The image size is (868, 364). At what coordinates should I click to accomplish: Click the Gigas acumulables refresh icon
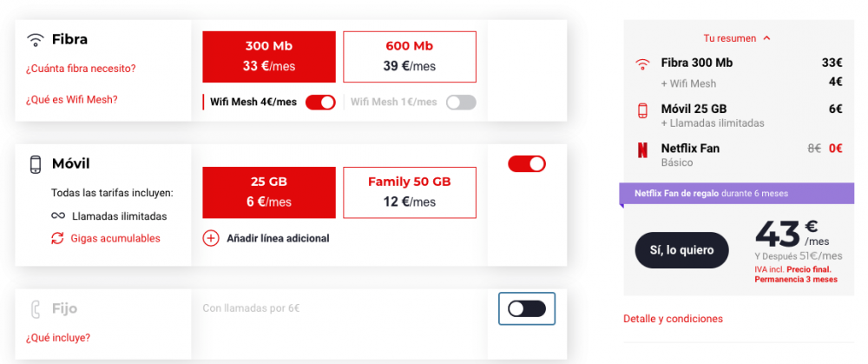point(57,238)
